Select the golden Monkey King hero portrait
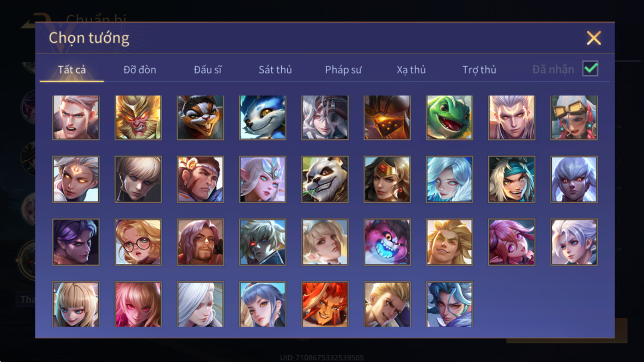 [138, 118]
